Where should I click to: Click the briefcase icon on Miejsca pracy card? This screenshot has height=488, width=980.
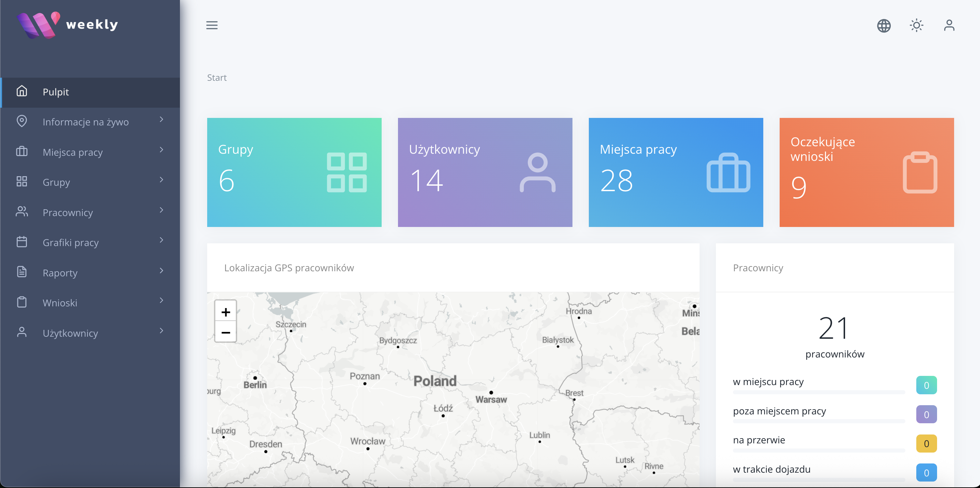[x=728, y=172]
